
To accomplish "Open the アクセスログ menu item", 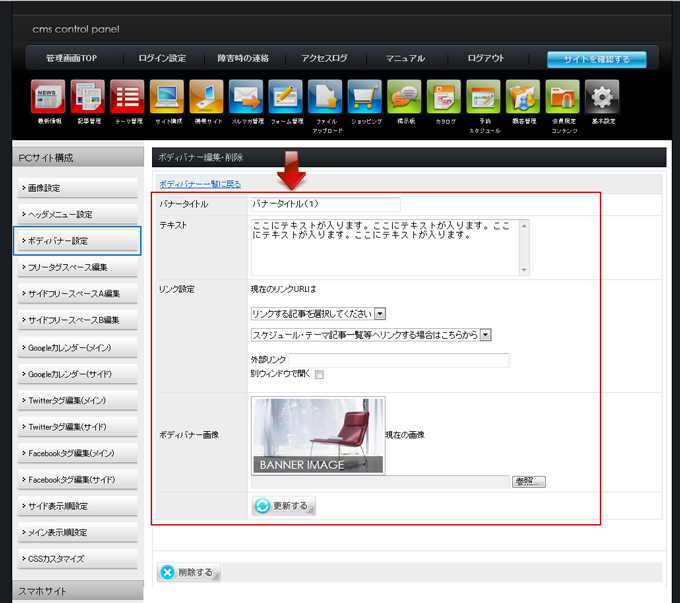I will 323,59.
